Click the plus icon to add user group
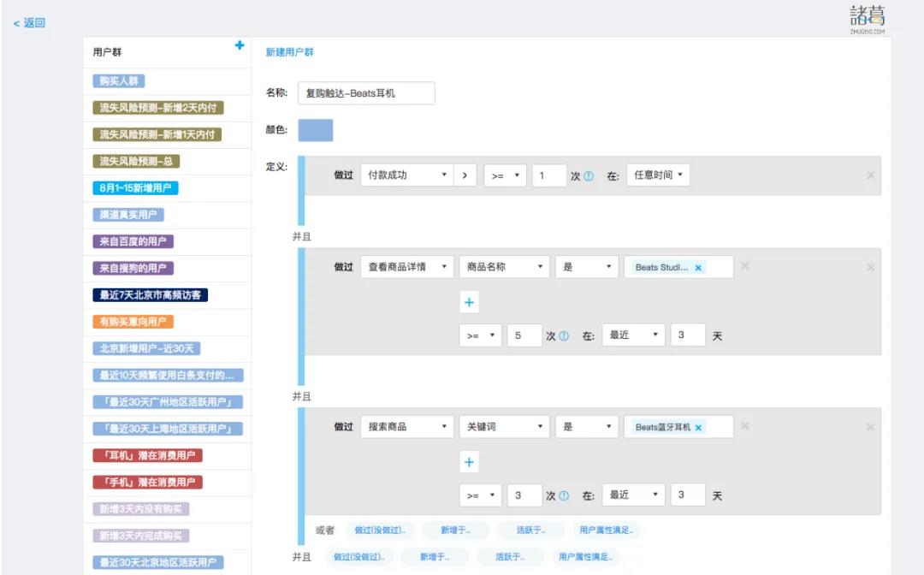Image resolution: width=924 pixels, height=575 pixels. (x=240, y=45)
